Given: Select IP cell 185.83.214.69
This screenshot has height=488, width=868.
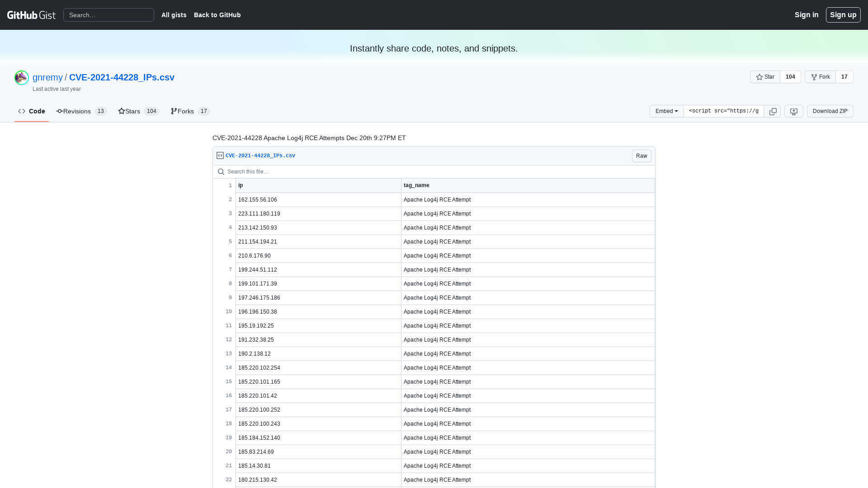Looking at the screenshot, I should tap(318, 452).
